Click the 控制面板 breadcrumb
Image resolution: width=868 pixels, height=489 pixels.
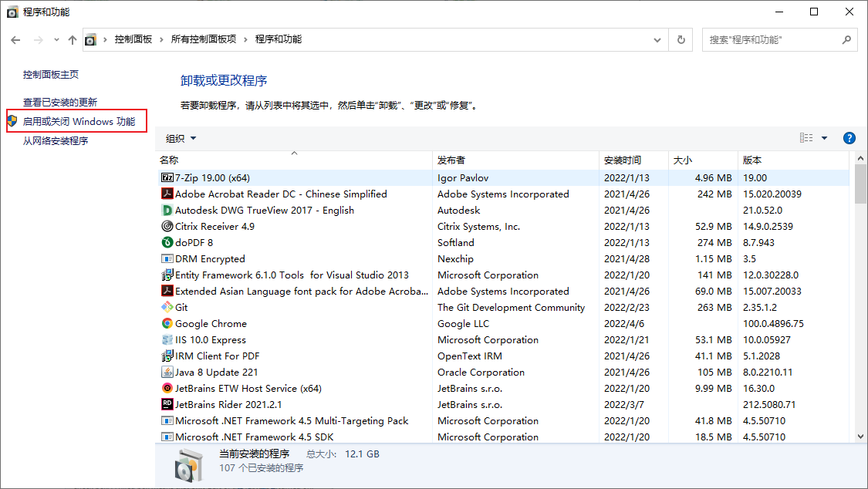[133, 39]
